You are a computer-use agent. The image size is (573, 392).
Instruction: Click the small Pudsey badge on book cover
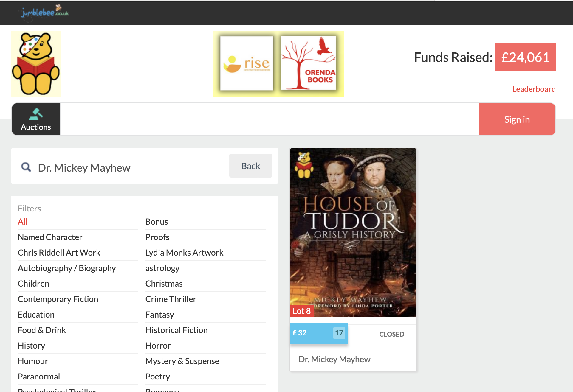[x=304, y=165]
